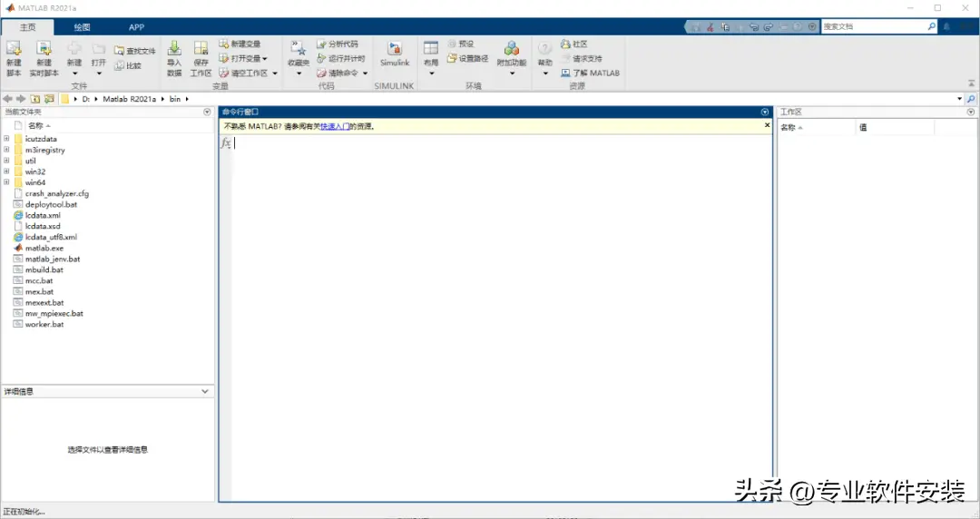The height and width of the screenshot is (519, 980).
Task: Open the Add-Ons (附加功能) dropdown
Action: point(512,73)
